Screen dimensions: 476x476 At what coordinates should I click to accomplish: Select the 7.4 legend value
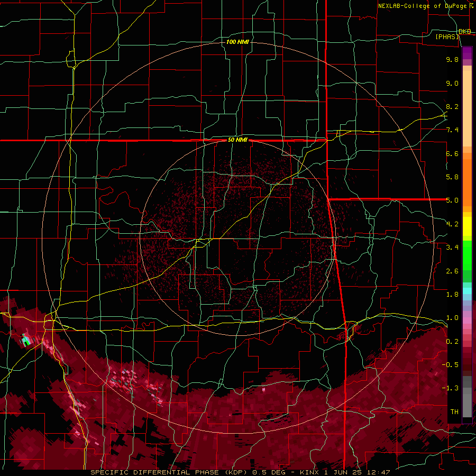(x=452, y=130)
